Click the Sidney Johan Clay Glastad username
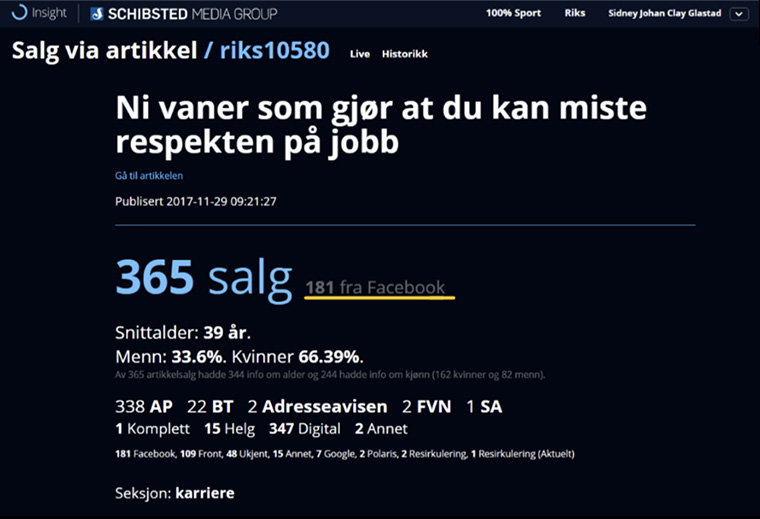Screen dimensions: 760x519 665,14
